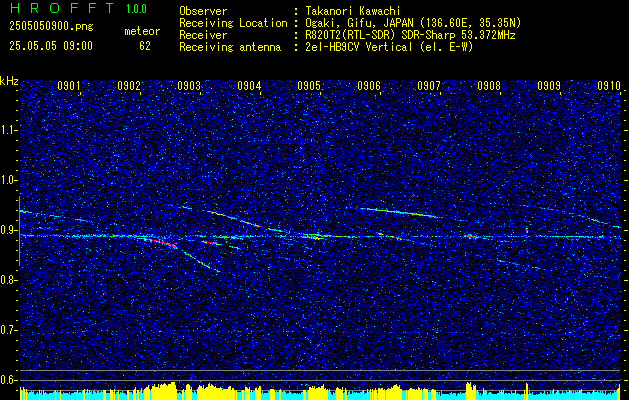Click the 0905 time marker
This screenshot has height=400, width=629.
click(x=309, y=86)
